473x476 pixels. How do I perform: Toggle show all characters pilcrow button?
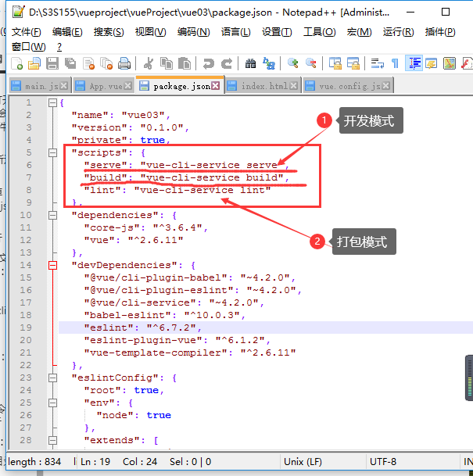coord(395,63)
